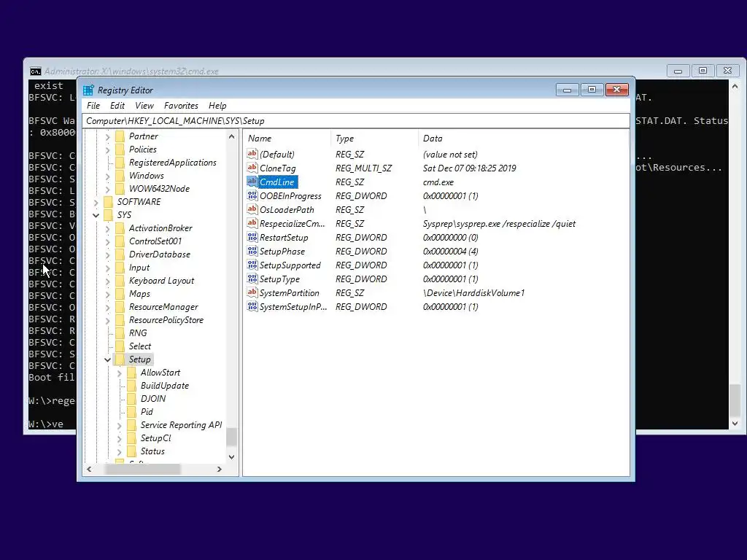Click the RespecializeCmd string icon

[x=252, y=223]
